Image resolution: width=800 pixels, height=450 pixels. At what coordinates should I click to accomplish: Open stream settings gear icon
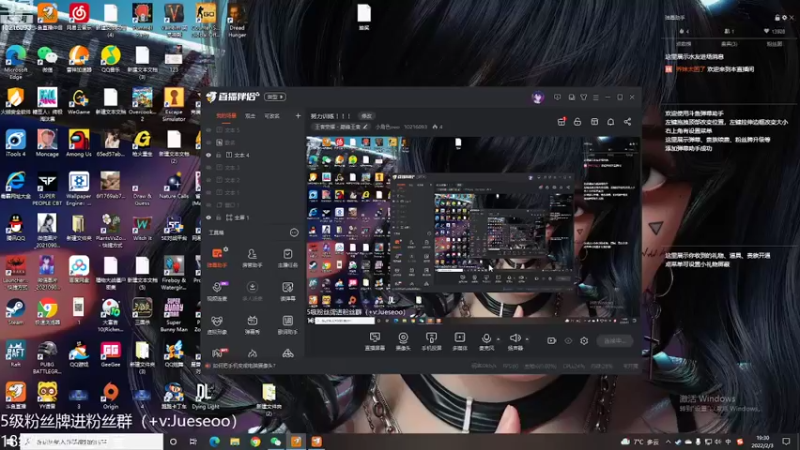pos(584,340)
